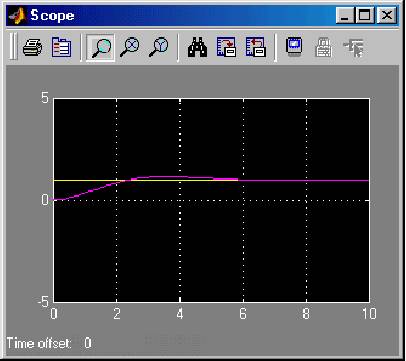Click the magenta response curve at its peak
This screenshot has height=361, width=406.
pos(167,176)
